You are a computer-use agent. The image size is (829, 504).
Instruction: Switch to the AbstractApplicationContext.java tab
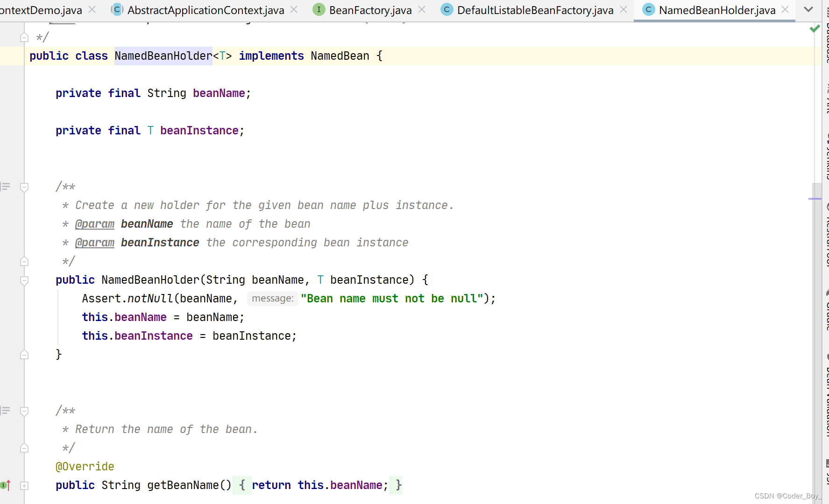point(205,10)
